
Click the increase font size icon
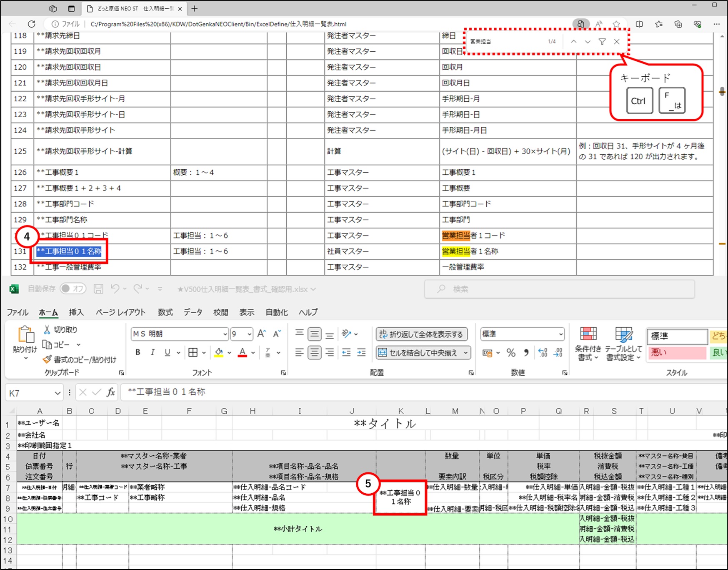tap(261, 334)
